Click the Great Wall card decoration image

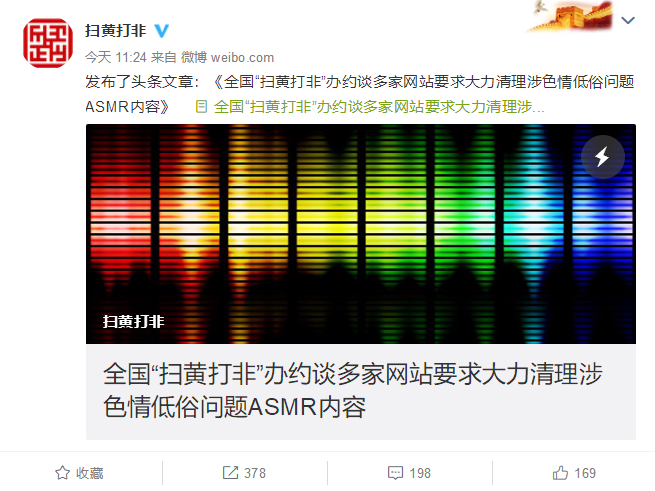pos(570,16)
